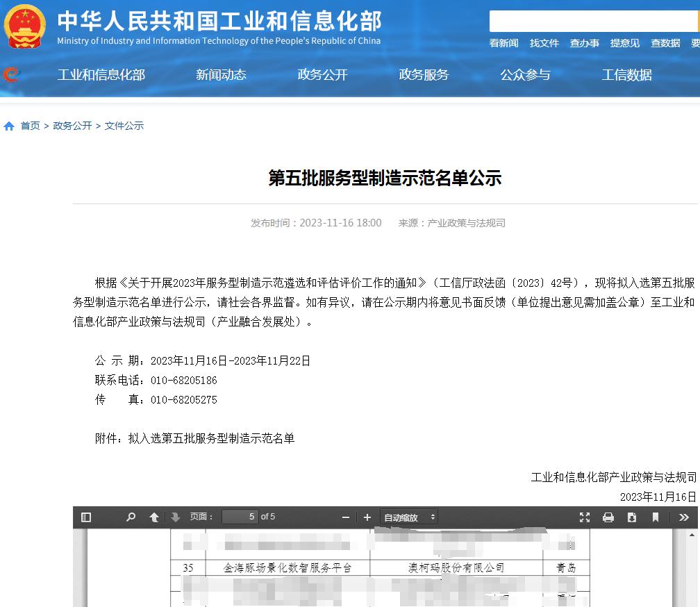Image resolution: width=700 pixels, height=607 pixels.
Task: Toggle the PDF sidebar panel
Action: click(x=85, y=517)
